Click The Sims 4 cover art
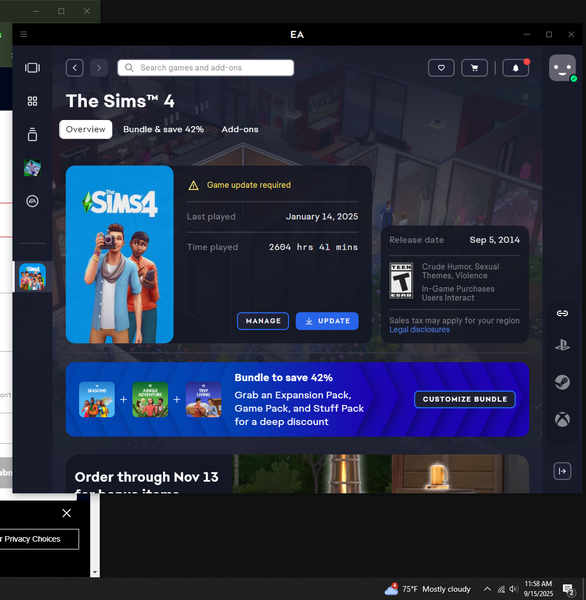 120,254
